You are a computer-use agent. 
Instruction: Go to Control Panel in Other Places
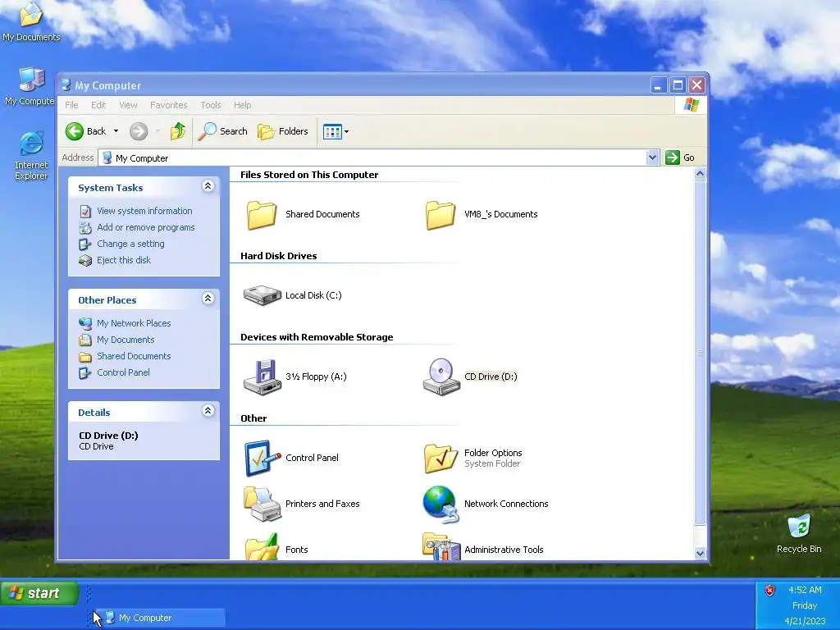(x=123, y=373)
